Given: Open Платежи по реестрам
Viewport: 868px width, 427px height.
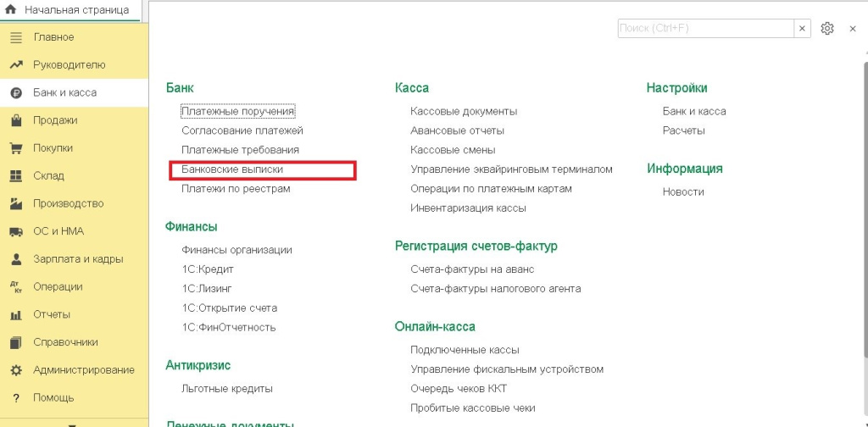Looking at the screenshot, I should pos(236,189).
